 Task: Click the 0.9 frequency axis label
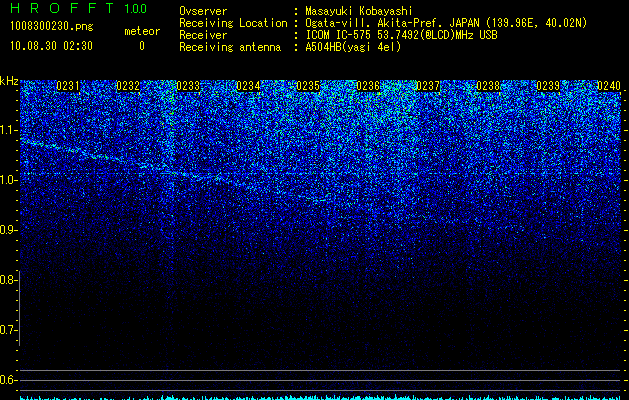pyautogui.click(x=9, y=230)
